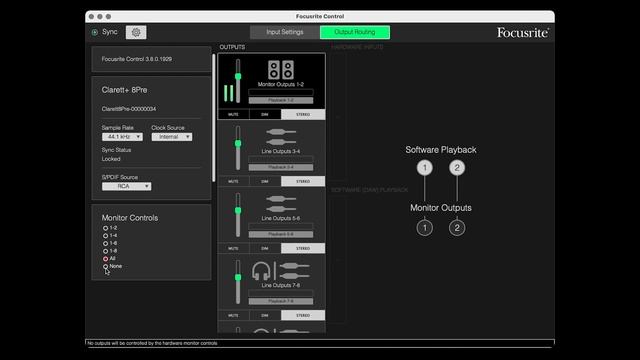Viewport: 640px width, 360px height.
Task: Click the 'Monitor Controls' heading
Action: click(130, 218)
